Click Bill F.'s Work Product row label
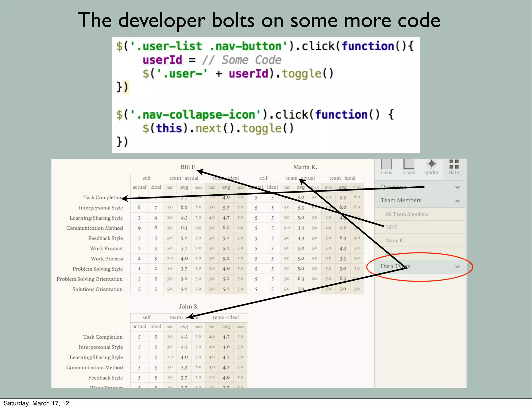The height and width of the screenshot is (409, 532). [107, 248]
